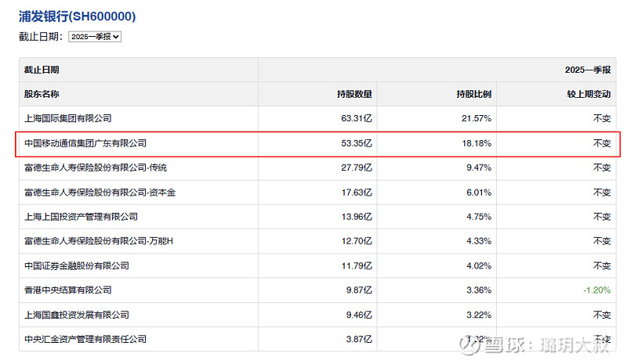Select shareholder 上海国际集团有限公司
The image size is (627, 364).
(x=68, y=118)
